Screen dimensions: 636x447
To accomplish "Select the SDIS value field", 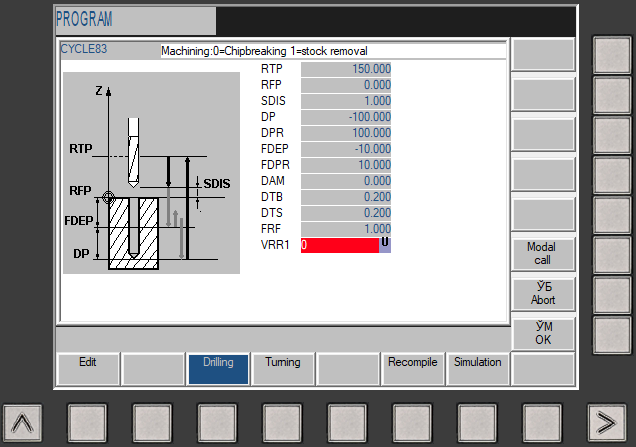I will tap(346, 101).
